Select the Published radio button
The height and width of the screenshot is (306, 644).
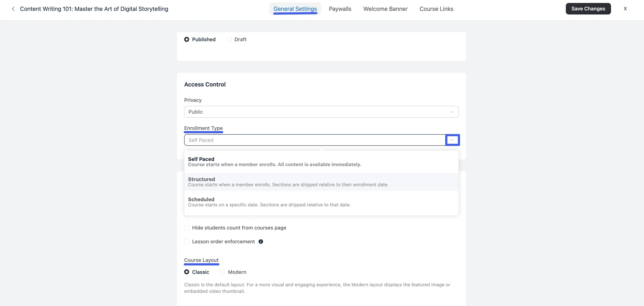[186, 39]
